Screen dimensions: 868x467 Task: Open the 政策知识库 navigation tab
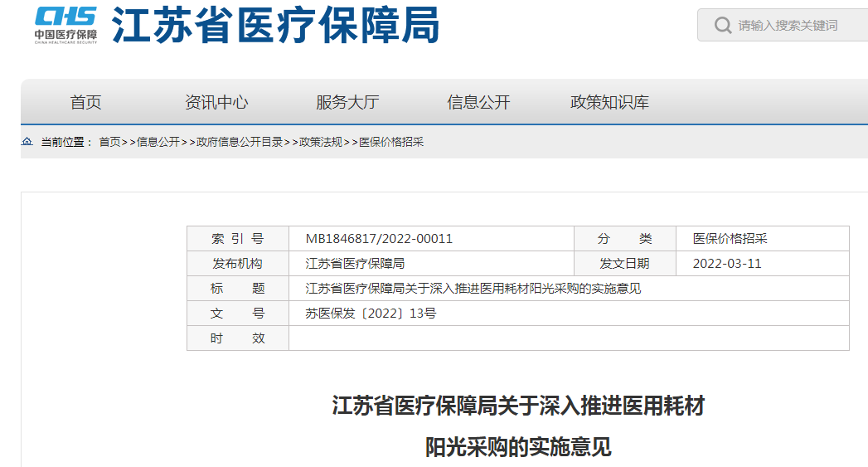coord(609,102)
